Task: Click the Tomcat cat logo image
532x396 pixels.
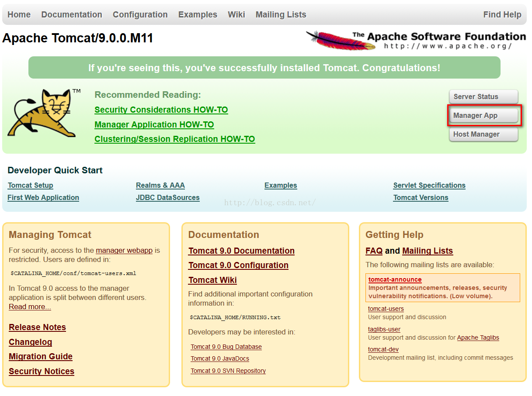Action: click(44, 113)
